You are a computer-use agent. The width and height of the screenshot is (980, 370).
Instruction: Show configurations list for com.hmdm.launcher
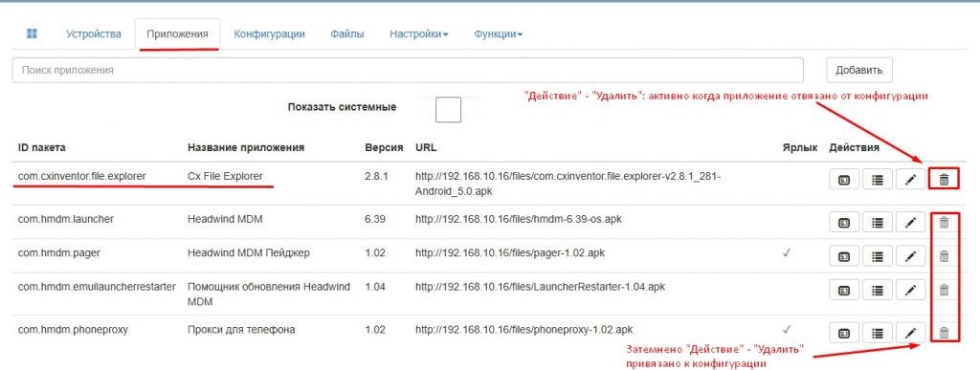pyautogui.click(x=878, y=223)
